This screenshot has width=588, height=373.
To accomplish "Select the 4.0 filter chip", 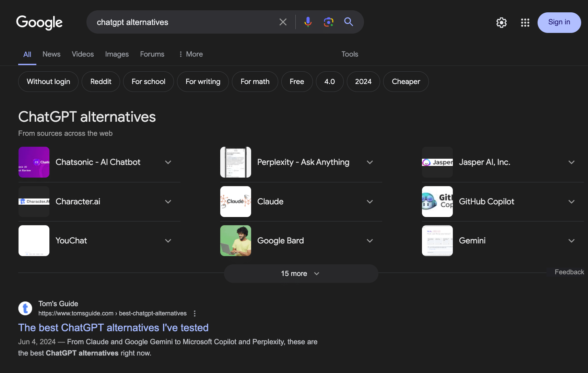I will pos(330,82).
